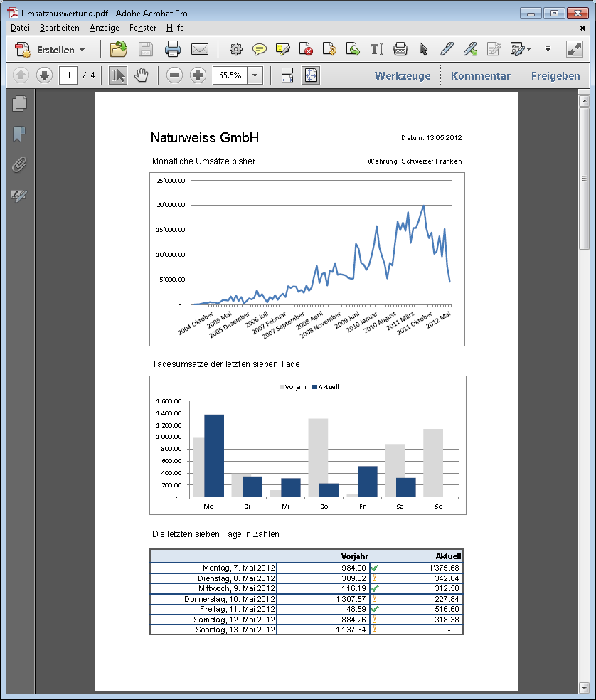Click 'Datum: 13.05.2012' text
The height and width of the screenshot is (700, 596).
[x=431, y=138]
